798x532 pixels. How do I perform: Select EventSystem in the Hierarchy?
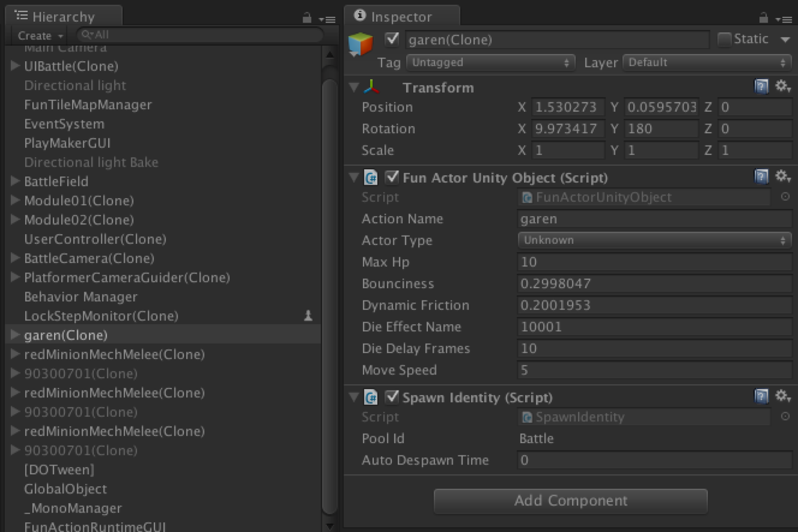(64, 124)
